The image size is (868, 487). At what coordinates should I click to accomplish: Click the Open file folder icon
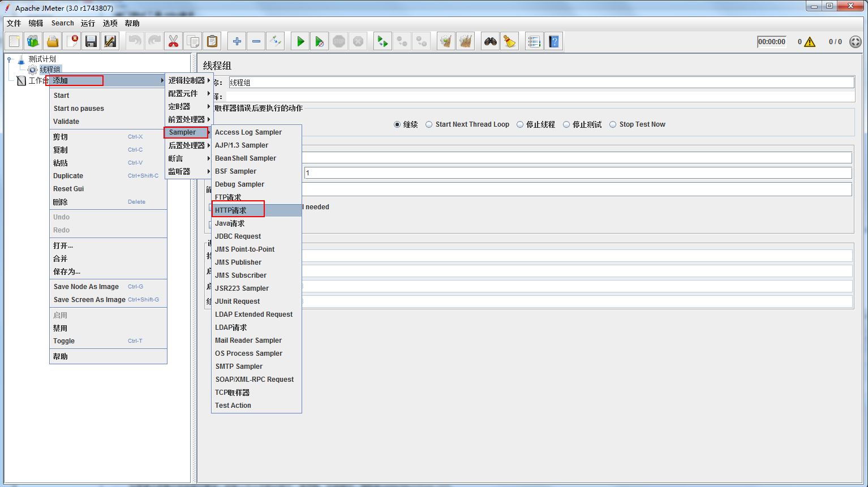[x=53, y=41]
